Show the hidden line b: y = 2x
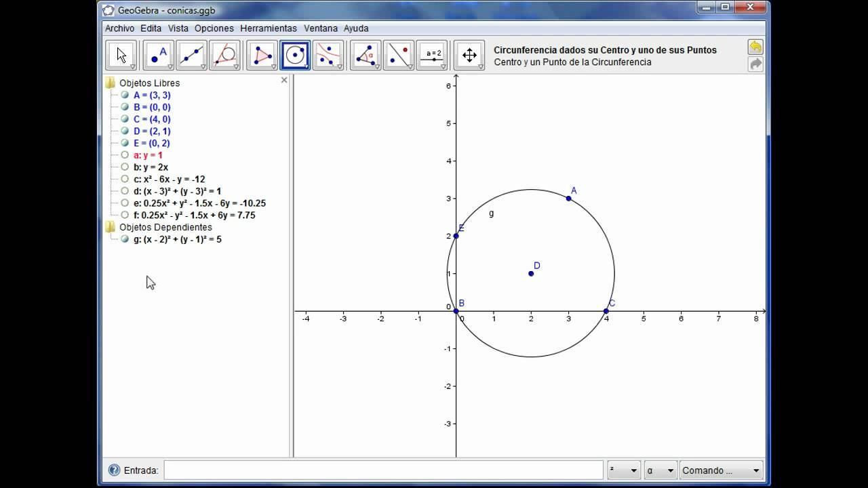Image resolution: width=868 pixels, height=488 pixels. click(125, 167)
